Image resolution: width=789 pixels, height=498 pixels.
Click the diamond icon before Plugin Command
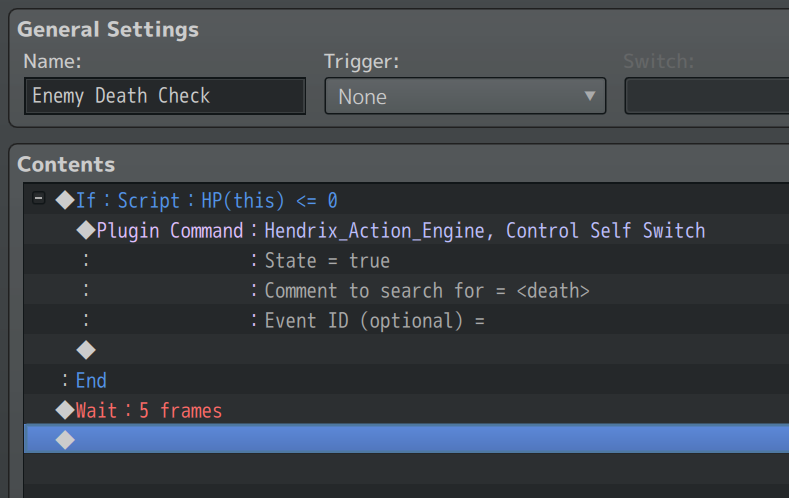pyautogui.click(x=86, y=230)
